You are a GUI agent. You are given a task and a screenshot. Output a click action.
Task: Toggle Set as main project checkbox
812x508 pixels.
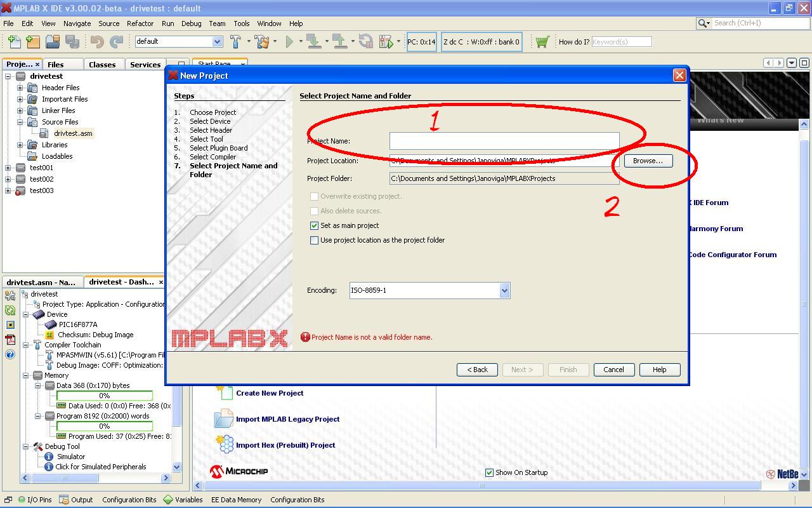pos(314,225)
